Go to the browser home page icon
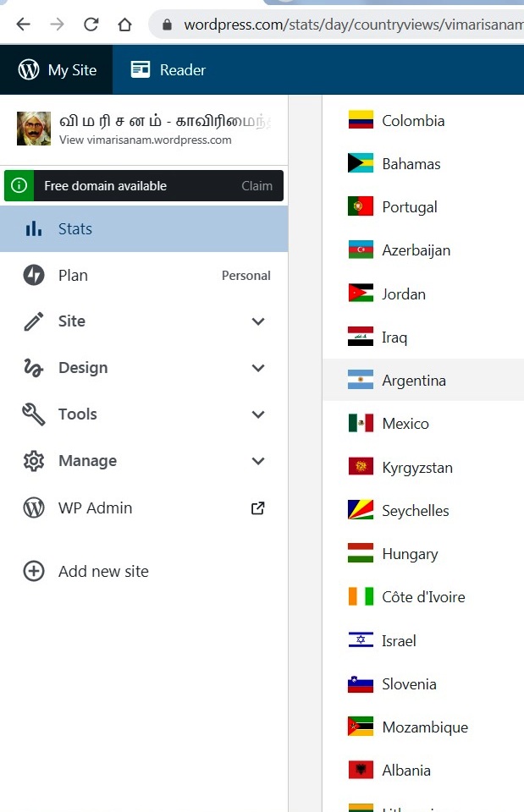This screenshot has width=524, height=812. coord(124,25)
